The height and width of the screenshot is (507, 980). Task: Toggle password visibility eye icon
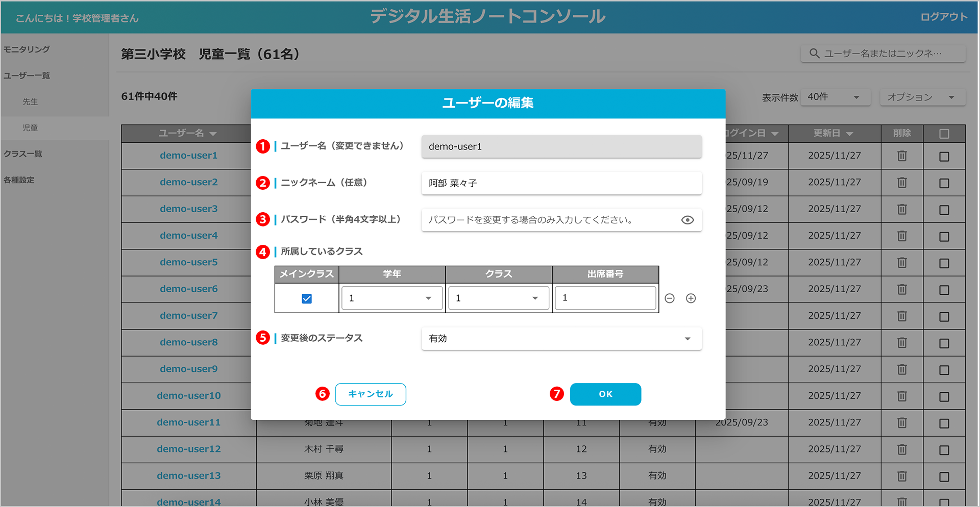pyautogui.click(x=687, y=220)
